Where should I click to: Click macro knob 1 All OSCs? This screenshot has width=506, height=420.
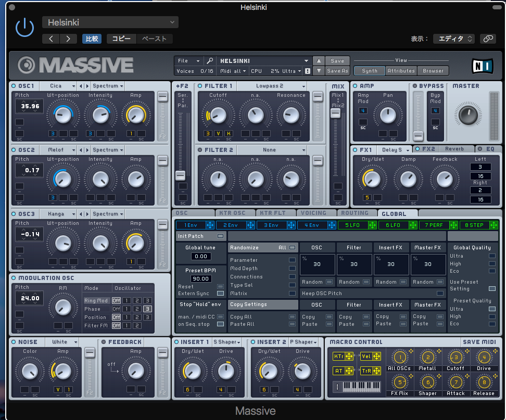pos(400,357)
